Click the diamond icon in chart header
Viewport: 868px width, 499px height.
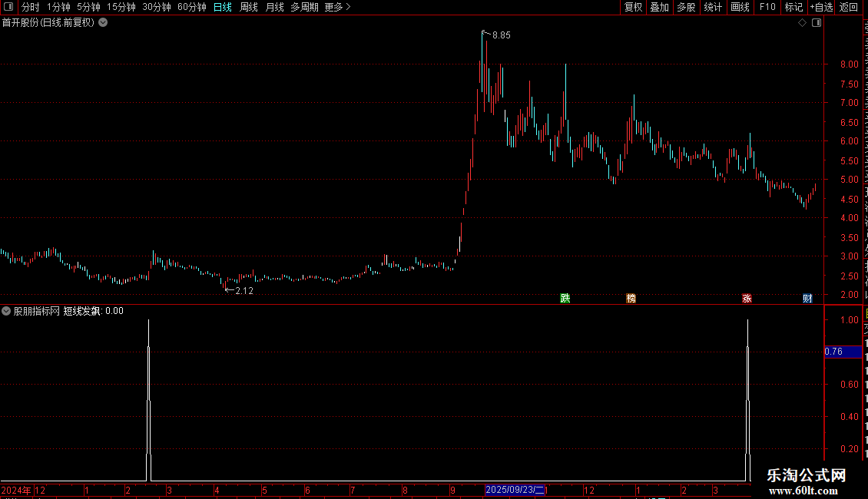802,23
